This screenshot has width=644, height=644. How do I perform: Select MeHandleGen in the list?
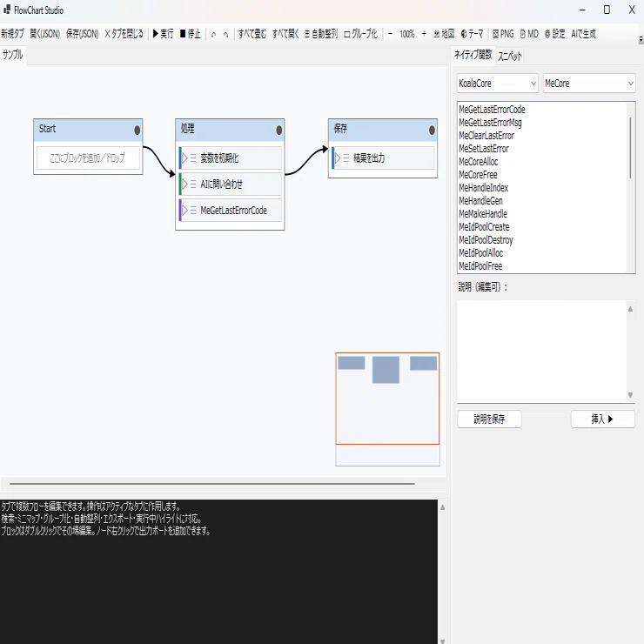(481, 201)
